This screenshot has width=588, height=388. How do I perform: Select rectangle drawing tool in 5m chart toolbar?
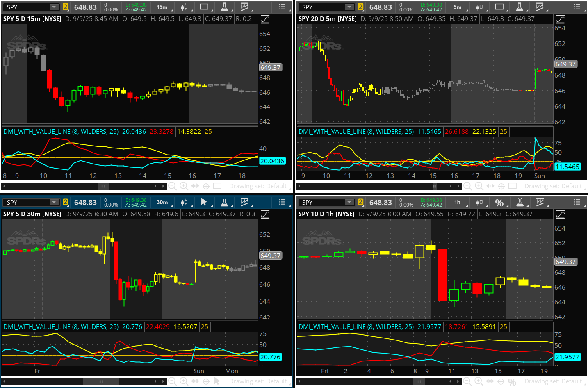499,7
